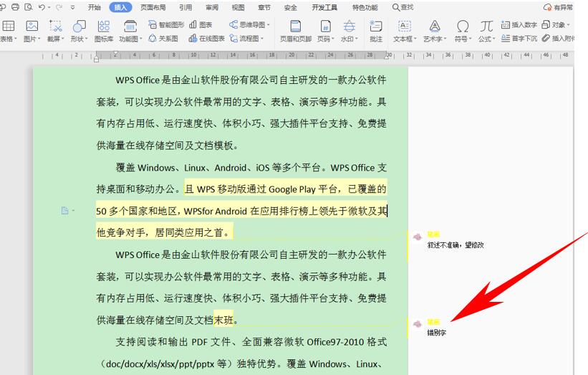Insert a table with 表格 icon
The width and height of the screenshot is (588, 375).
click(x=9, y=26)
